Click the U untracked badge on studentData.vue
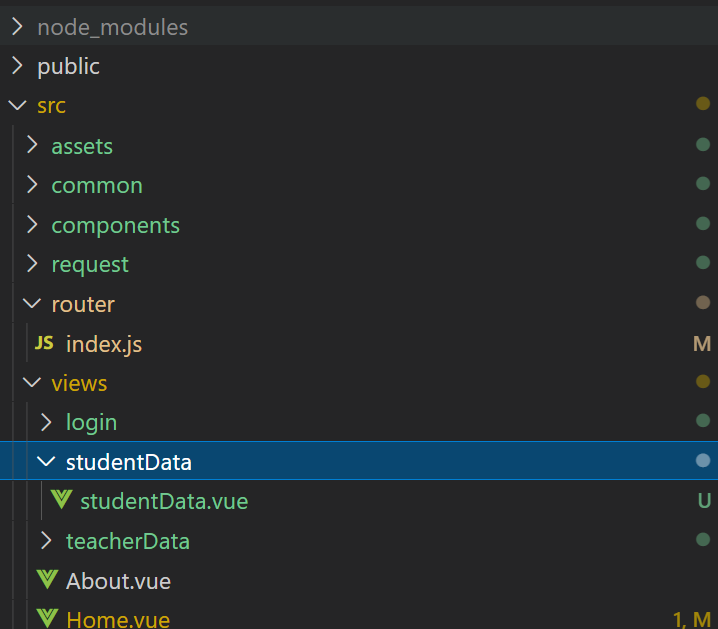The height and width of the screenshot is (629, 718). [x=704, y=501]
